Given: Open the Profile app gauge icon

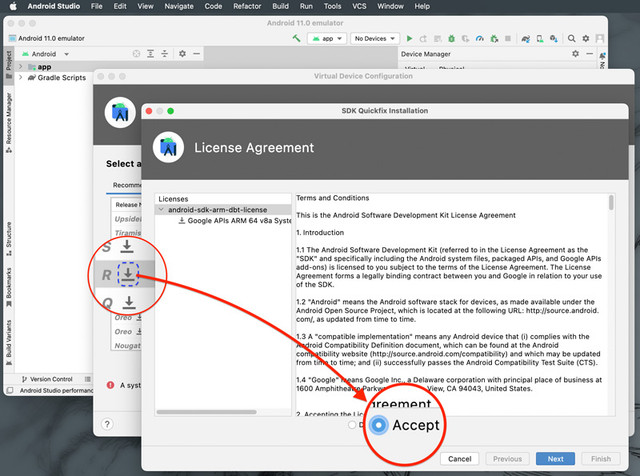Looking at the screenshot, I should tap(480, 38).
